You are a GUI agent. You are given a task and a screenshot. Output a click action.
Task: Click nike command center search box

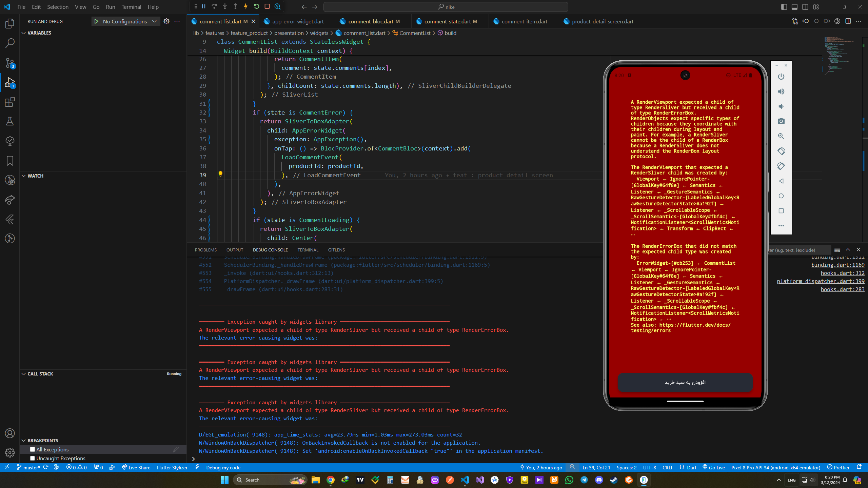(x=446, y=7)
